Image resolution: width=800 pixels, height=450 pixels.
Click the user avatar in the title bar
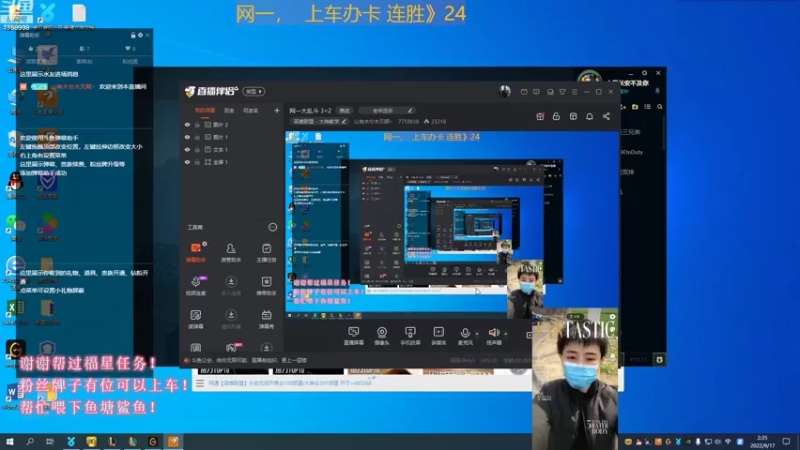505,91
